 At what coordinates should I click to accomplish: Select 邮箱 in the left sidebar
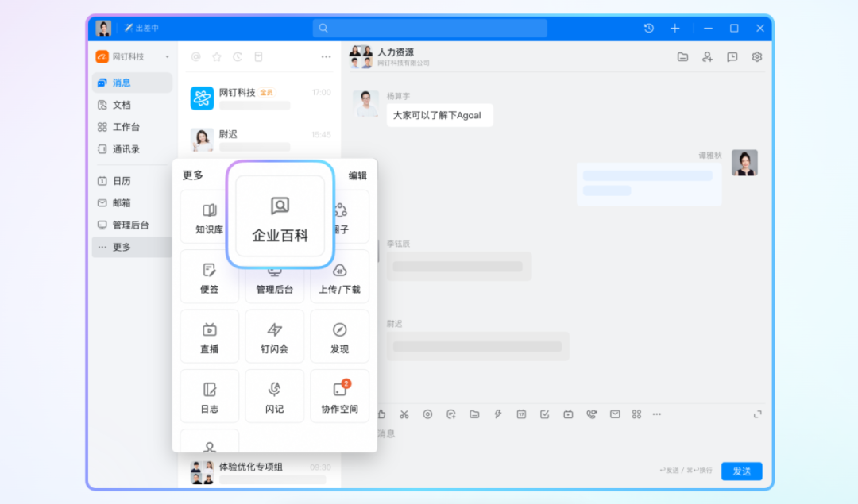(x=132, y=203)
